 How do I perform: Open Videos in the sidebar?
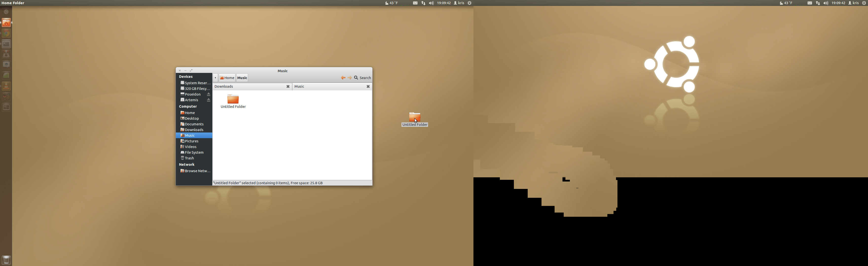click(194, 147)
